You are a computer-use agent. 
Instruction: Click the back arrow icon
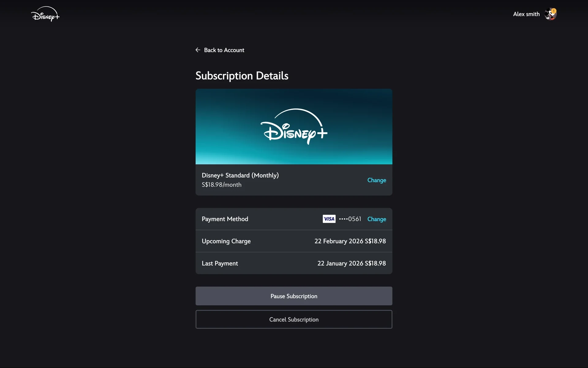198,50
